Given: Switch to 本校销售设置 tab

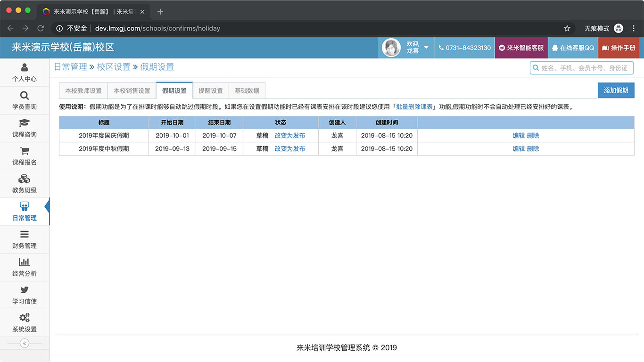Looking at the screenshot, I should tap(132, 90).
